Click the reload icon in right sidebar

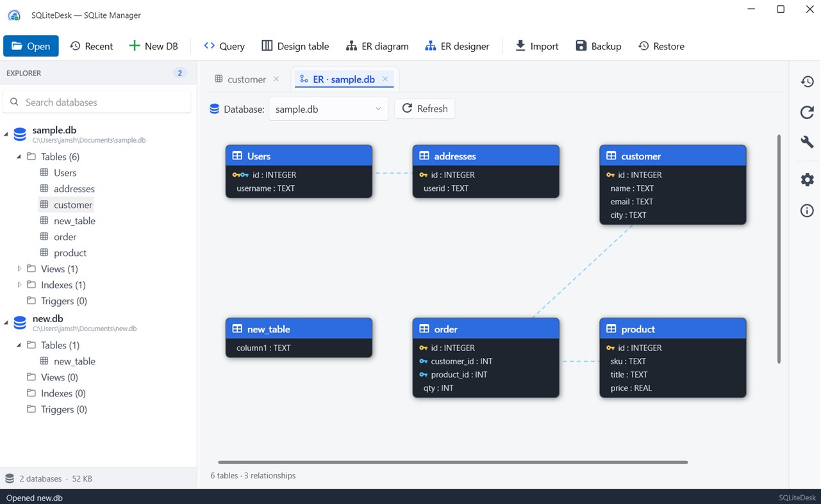807,112
